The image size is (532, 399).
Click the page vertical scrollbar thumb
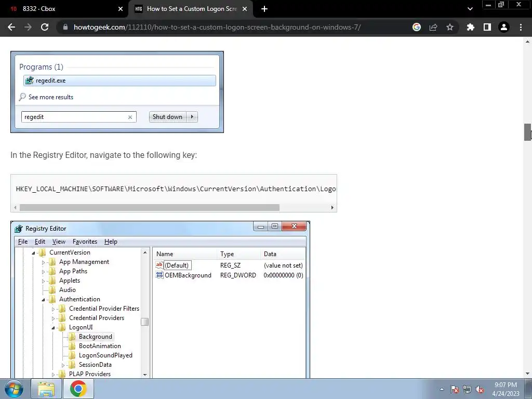pyautogui.click(x=528, y=132)
